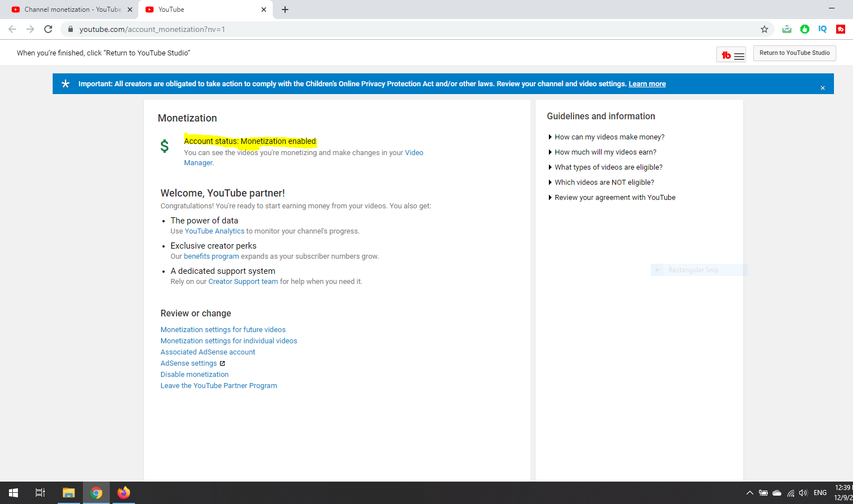Image resolution: width=853 pixels, height=504 pixels.
Task: Click the green circular extension icon
Action: click(805, 29)
